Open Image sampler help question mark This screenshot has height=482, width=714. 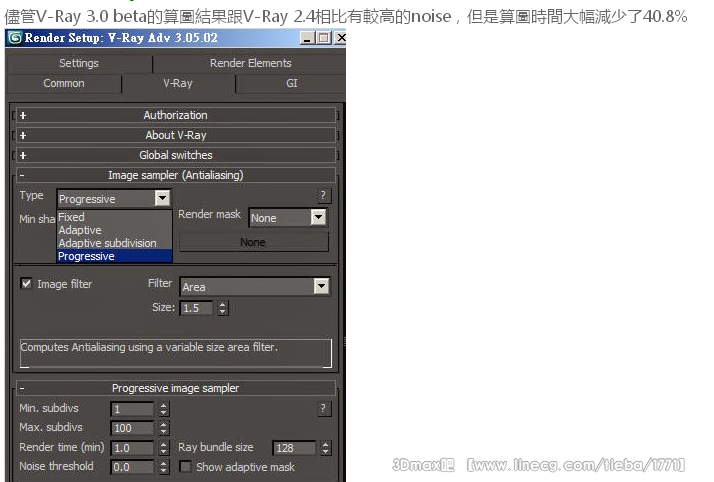click(x=323, y=196)
